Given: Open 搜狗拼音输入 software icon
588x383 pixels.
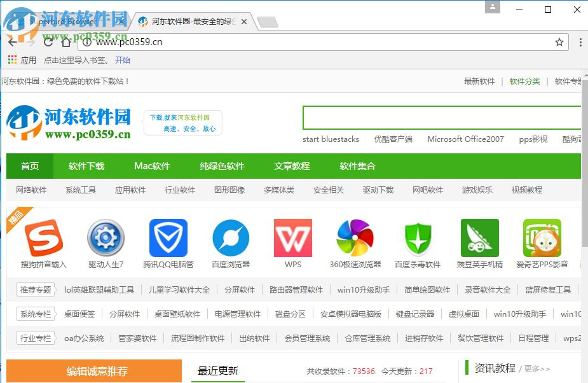Looking at the screenshot, I should coord(43,238).
